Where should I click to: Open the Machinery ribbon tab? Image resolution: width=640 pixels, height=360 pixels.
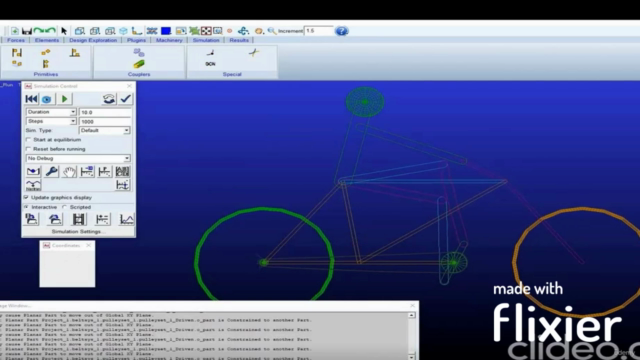tap(169, 40)
